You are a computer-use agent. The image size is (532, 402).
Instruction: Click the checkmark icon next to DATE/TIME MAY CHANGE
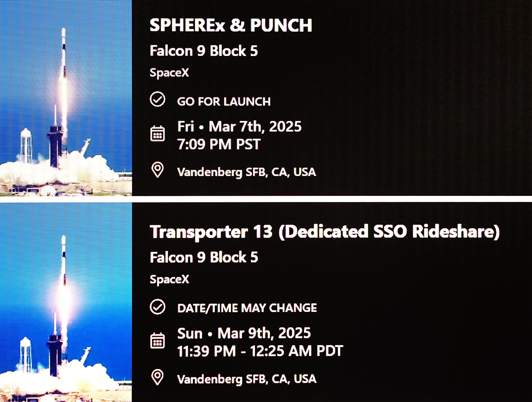point(157,307)
